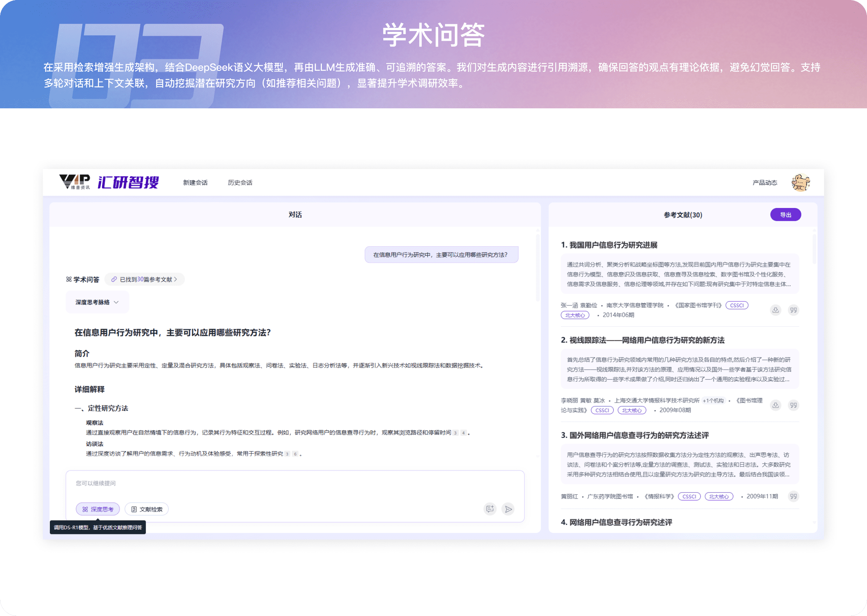Screen dimensions: 867x616
Task: Open 新建会话 in top navigation
Action: pyautogui.click(x=195, y=182)
